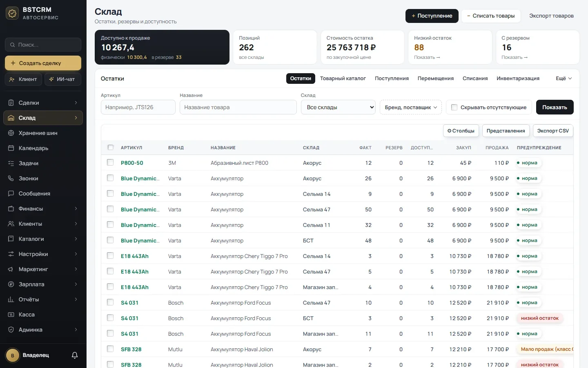Click the Админка shield icon

11,330
